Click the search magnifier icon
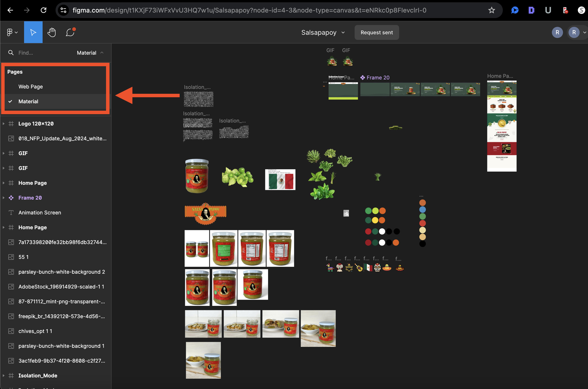This screenshot has height=389, width=588. 11,53
